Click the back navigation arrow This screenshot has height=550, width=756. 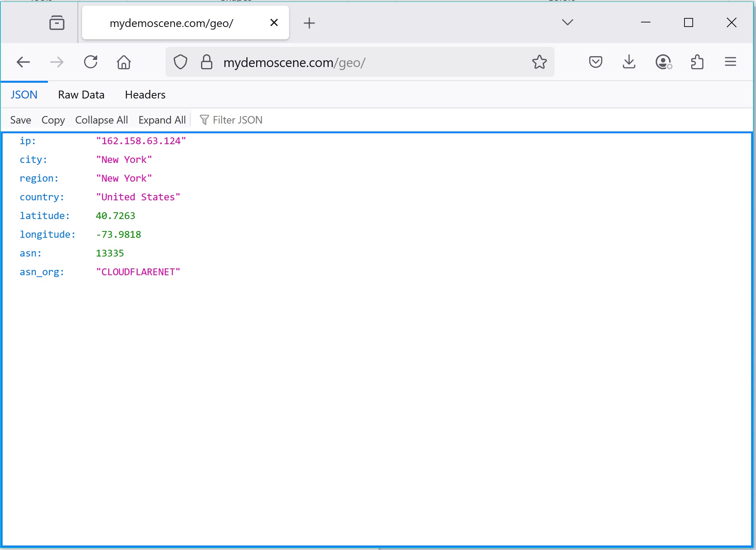click(23, 62)
